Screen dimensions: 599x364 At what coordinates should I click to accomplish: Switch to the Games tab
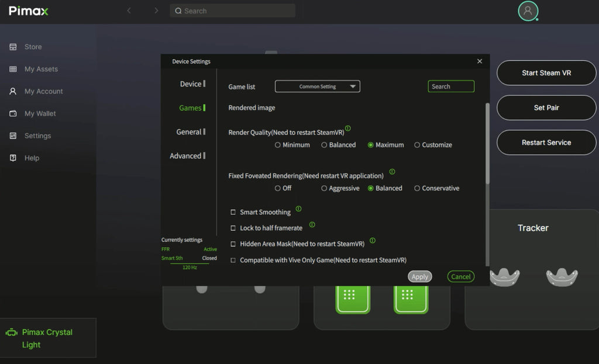click(x=192, y=108)
